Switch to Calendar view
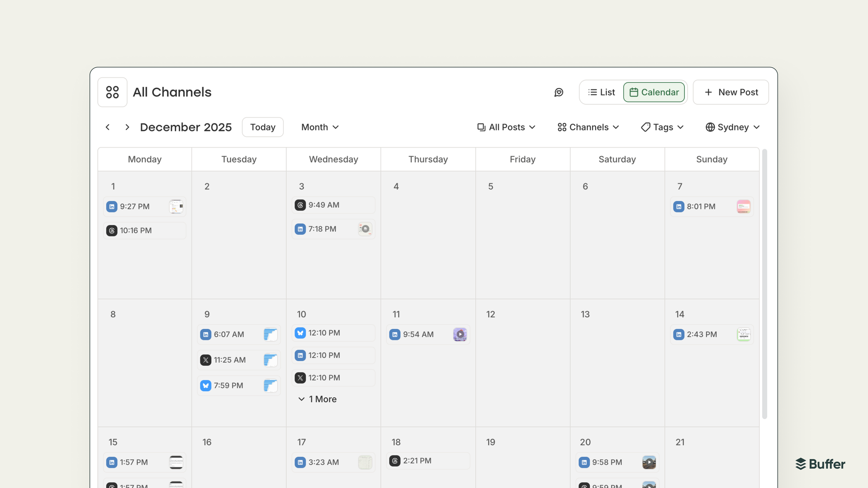 [x=654, y=92]
